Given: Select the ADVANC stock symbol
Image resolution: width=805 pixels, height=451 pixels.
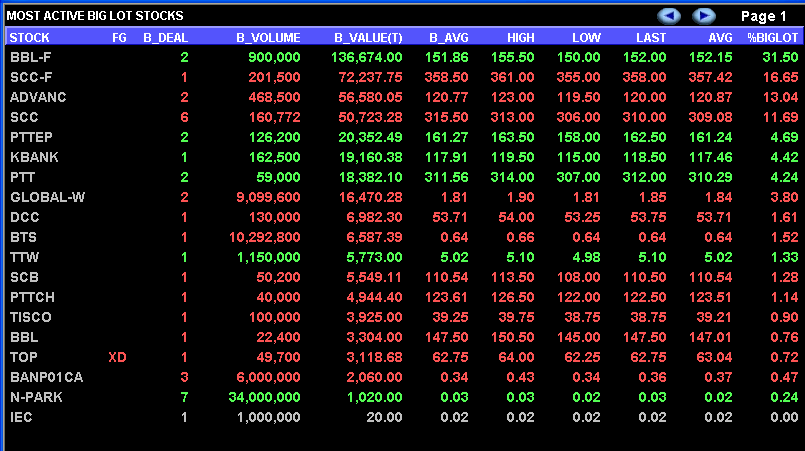Looking at the screenshot, I should [39, 97].
